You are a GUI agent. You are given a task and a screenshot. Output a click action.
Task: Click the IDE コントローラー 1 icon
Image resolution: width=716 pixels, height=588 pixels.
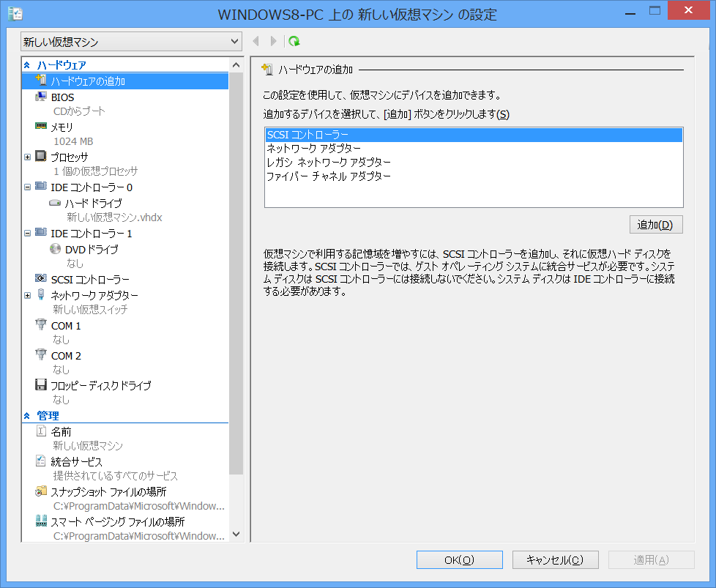(41, 233)
